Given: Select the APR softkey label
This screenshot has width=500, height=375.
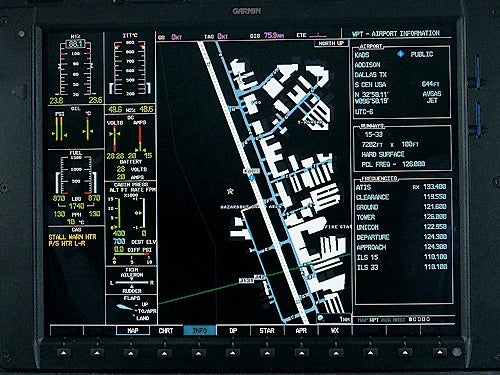Looking at the screenshot, I should (x=301, y=330).
